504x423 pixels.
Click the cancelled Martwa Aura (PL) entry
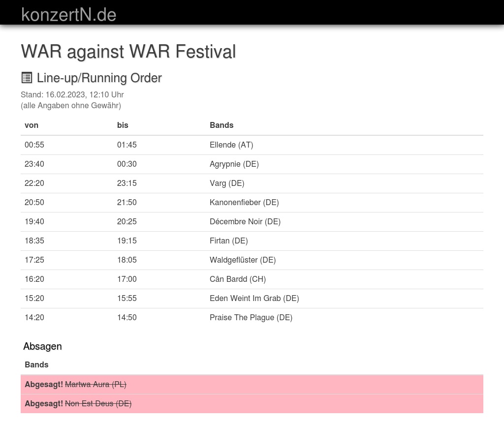pos(95,384)
